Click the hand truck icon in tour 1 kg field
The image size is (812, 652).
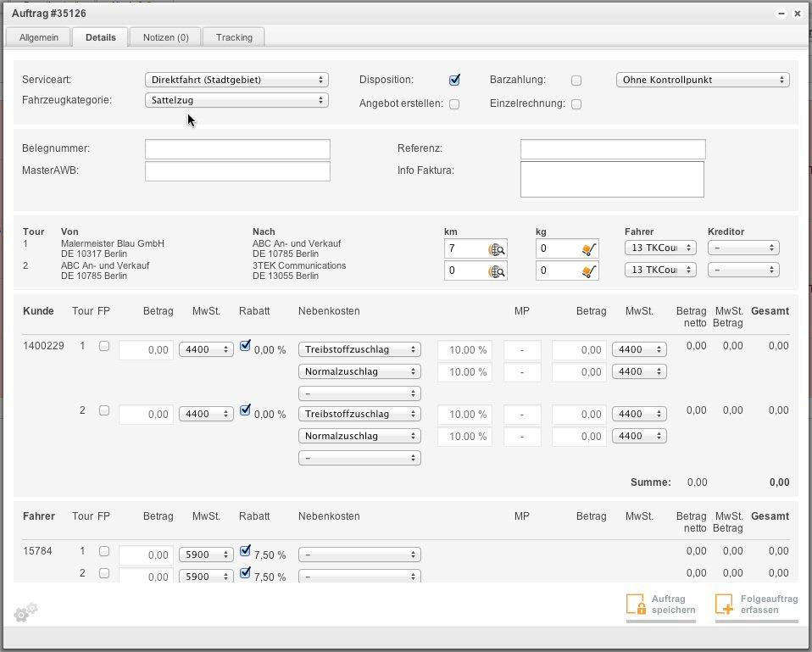tap(589, 249)
